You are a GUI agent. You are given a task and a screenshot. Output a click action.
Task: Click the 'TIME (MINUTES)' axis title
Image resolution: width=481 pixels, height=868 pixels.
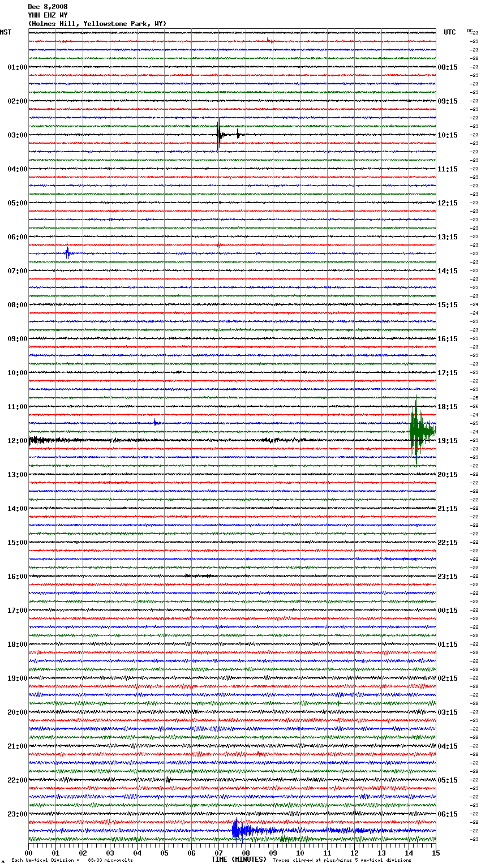click(x=239, y=860)
